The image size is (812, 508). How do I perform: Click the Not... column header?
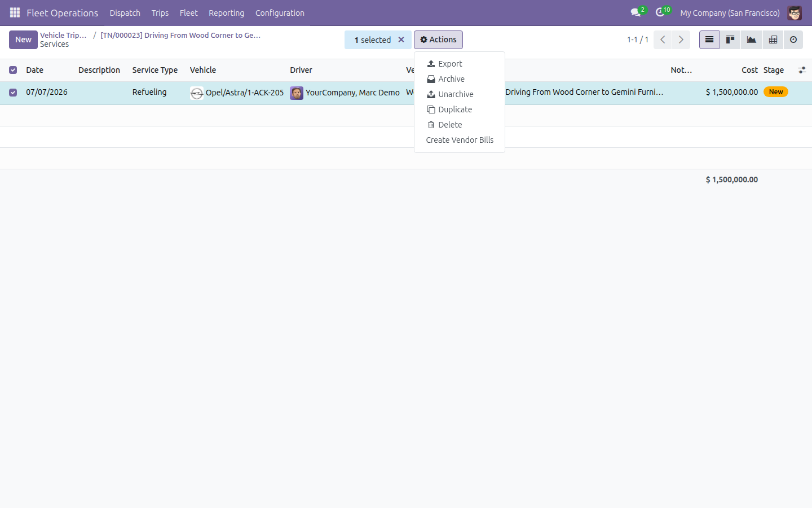click(x=681, y=70)
